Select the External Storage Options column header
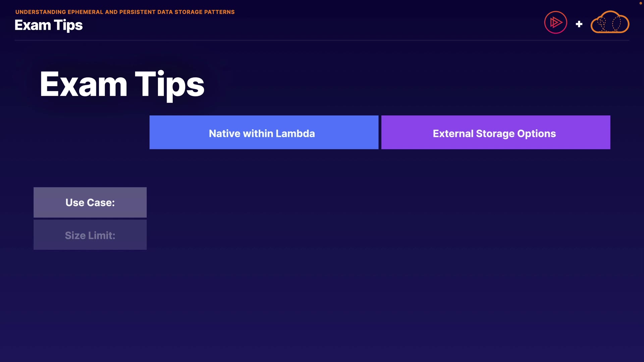The image size is (644, 362). tap(495, 132)
